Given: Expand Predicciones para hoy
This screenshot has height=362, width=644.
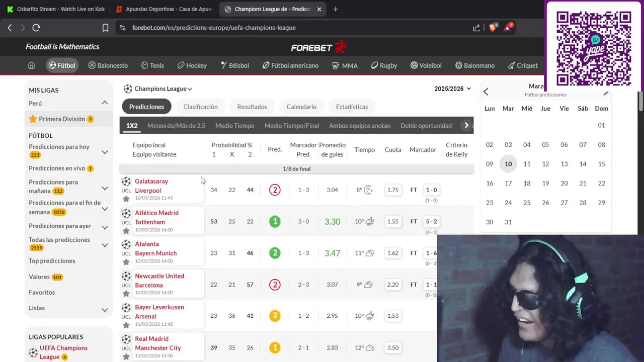Looking at the screenshot, I should click(x=105, y=152).
